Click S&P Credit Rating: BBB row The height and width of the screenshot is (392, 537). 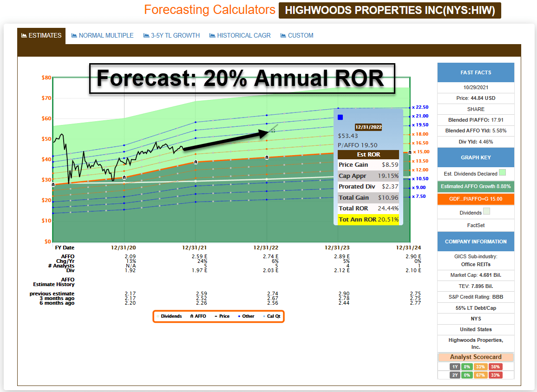point(476,297)
